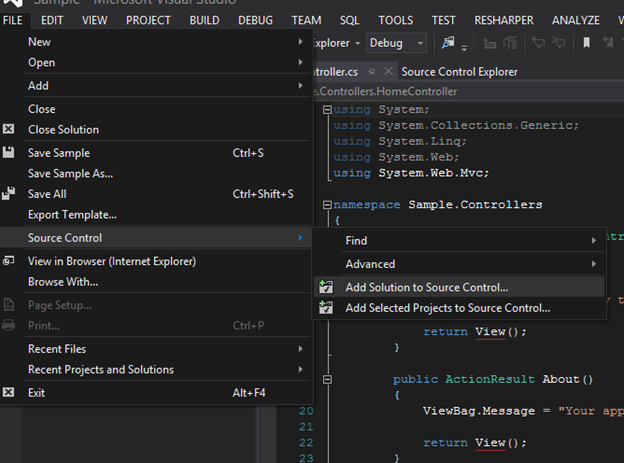Image resolution: width=624 pixels, height=463 pixels.
Task: Click the Add Selected Projects to Source Control icon
Action: click(x=326, y=307)
